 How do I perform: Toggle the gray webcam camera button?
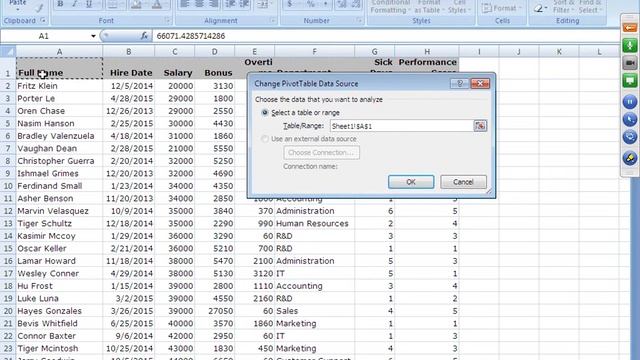click(630, 63)
